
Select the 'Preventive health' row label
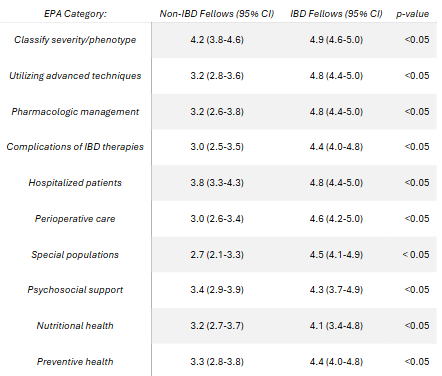point(75,362)
